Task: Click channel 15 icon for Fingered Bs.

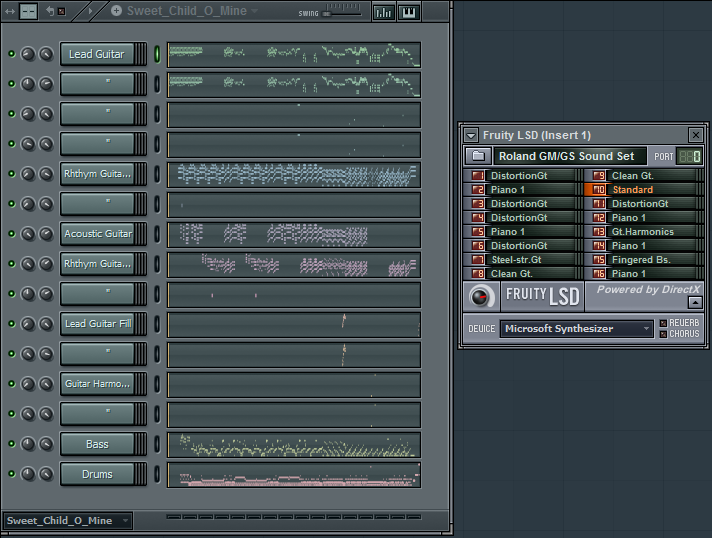Action: pos(599,259)
